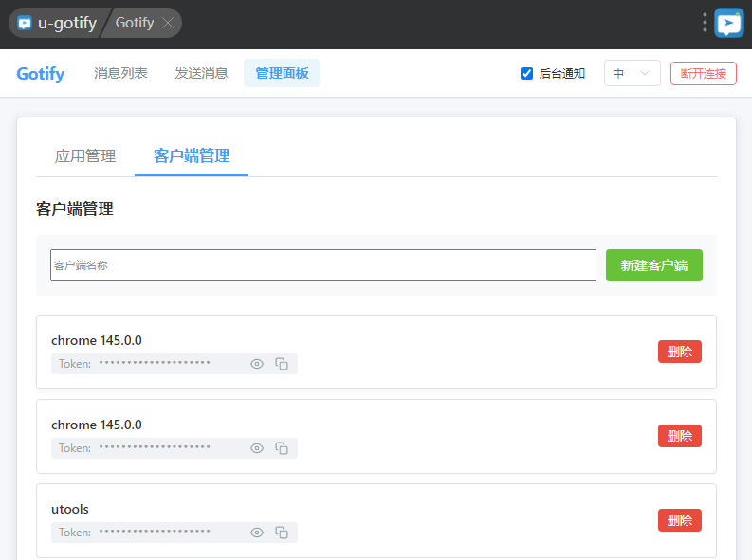Screen dimensions: 752x560
Task: Click the u-gotify title text
Action: (x=67, y=23)
